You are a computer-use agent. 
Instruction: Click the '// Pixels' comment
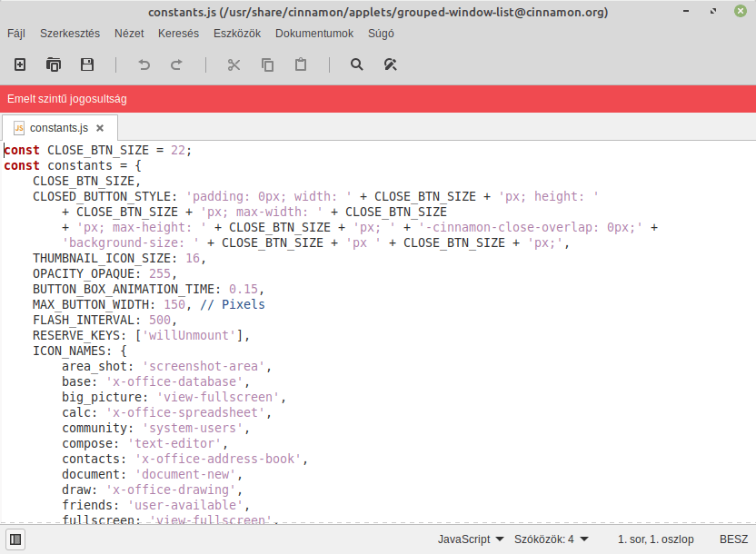[x=233, y=304]
